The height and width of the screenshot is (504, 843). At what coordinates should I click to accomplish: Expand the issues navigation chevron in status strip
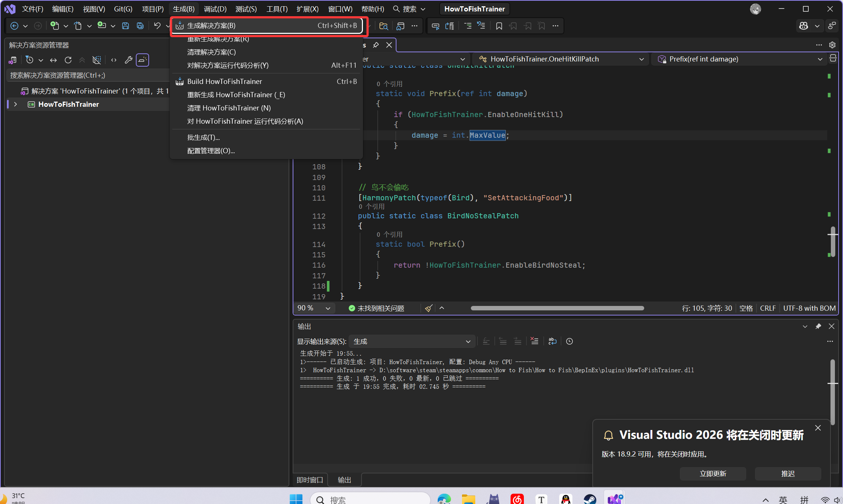442,308
